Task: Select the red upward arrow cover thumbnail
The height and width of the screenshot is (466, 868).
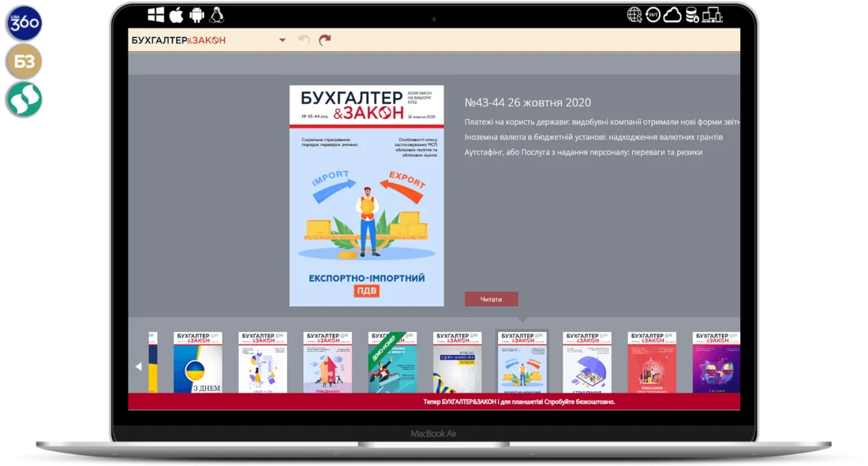Action: (327, 363)
